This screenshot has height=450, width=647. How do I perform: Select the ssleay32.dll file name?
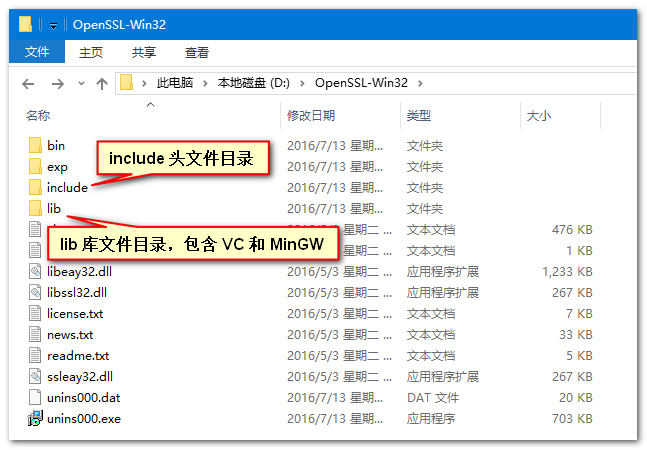tap(80, 377)
